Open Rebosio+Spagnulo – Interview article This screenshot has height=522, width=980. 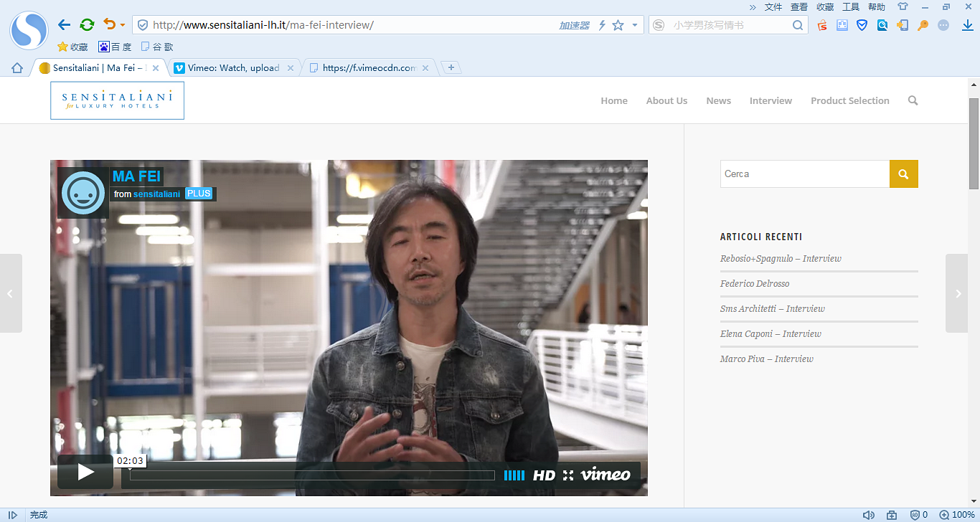pos(781,259)
